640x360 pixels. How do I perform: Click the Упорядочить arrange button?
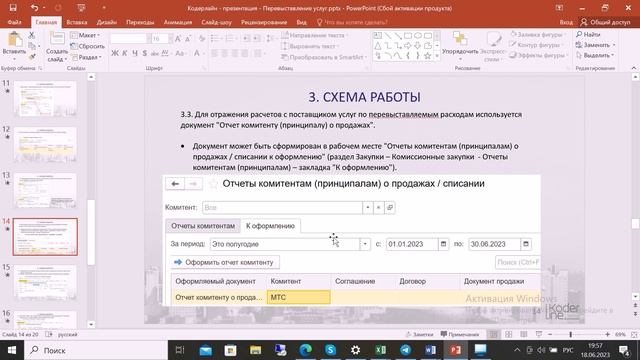point(460,45)
